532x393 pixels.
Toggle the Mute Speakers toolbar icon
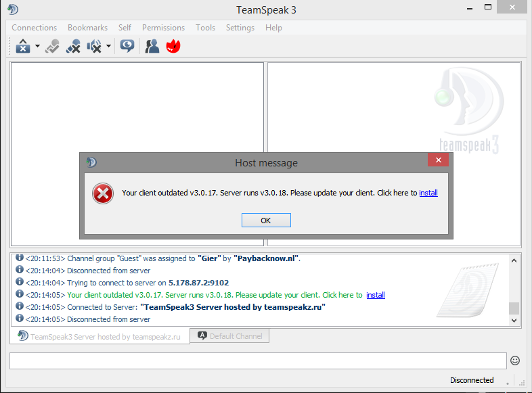[x=94, y=46]
